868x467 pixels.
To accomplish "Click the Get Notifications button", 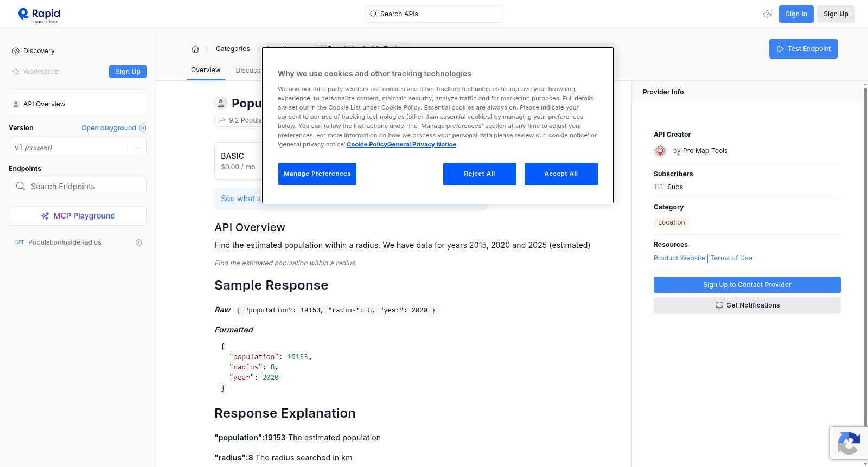I will coord(747,305).
